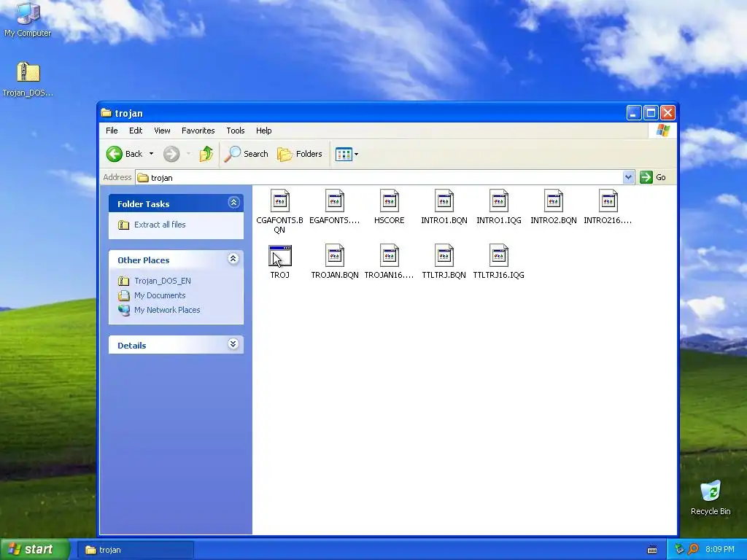Open the Search pane
The width and height of the screenshot is (747, 560).
point(247,154)
